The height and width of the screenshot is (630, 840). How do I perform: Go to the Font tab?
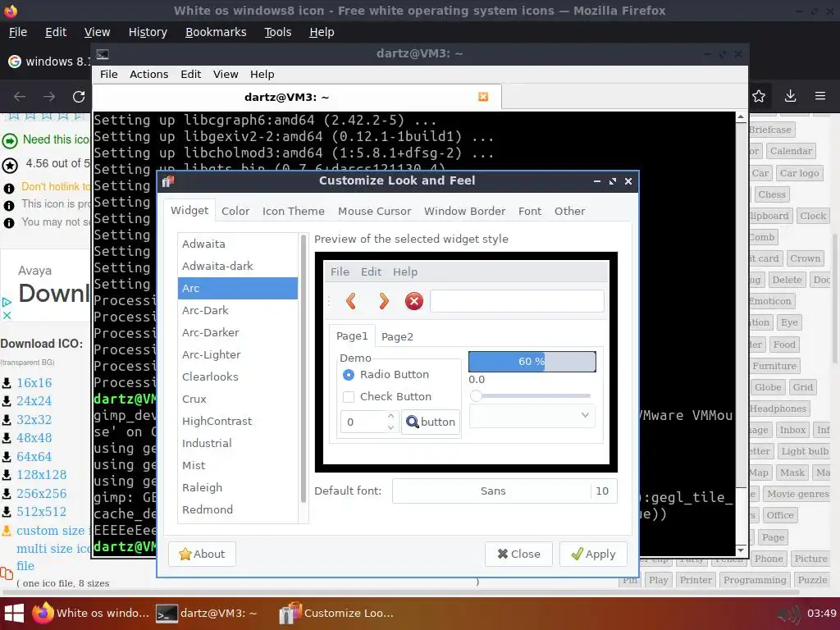click(530, 211)
